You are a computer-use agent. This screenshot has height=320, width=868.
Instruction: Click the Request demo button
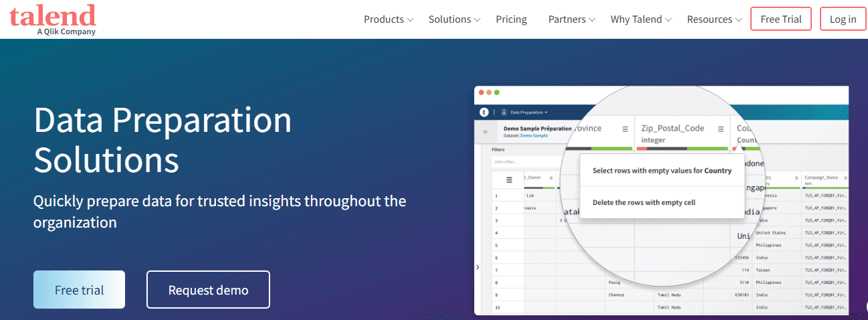click(208, 290)
